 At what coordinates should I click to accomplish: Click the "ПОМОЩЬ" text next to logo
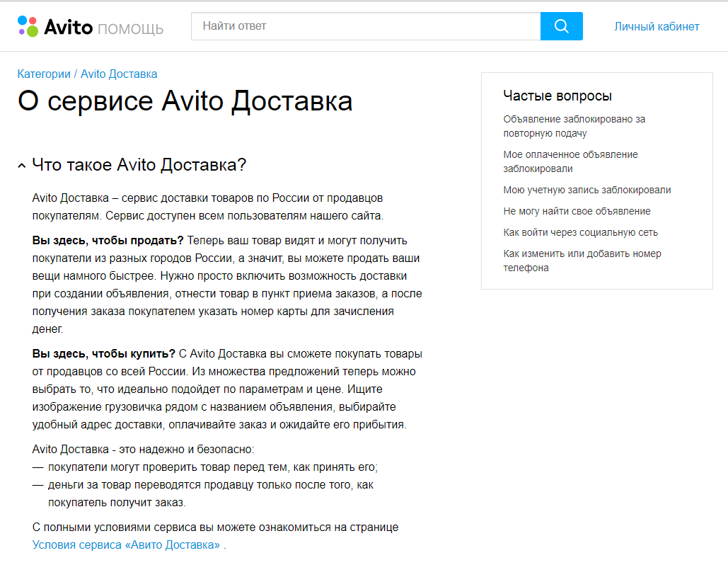point(130,29)
